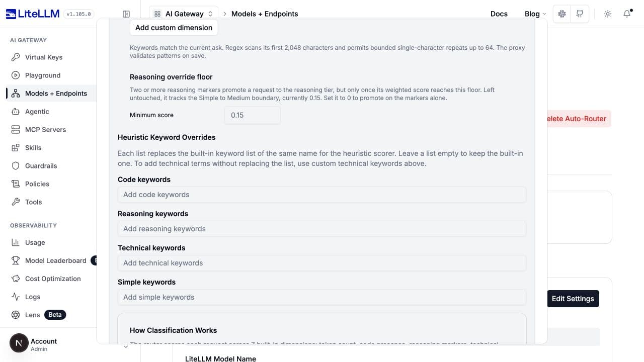Click the v1.105.0 version badge
The width and height of the screenshot is (644, 362).
[x=79, y=14]
